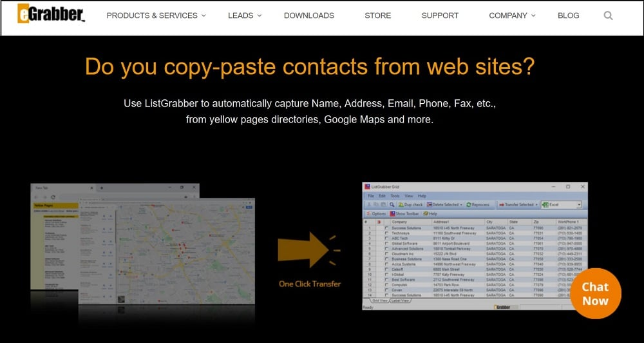
Task: Select cell '11160 Southwest Freeway'
Action: pyautogui.click(x=455, y=233)
